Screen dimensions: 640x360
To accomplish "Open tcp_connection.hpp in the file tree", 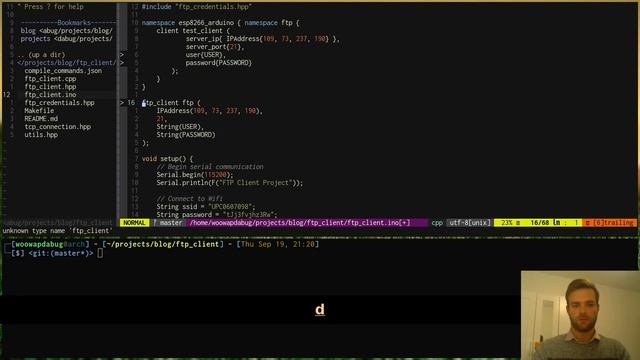I will (x=58, y=127).
